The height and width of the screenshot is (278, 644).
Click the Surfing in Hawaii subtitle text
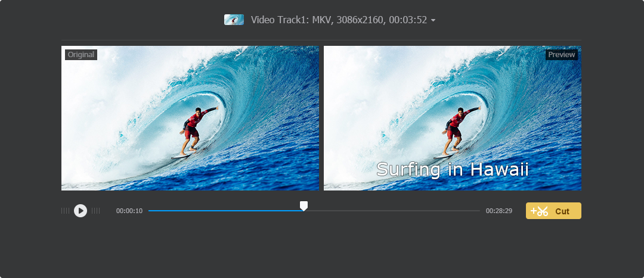[453, 169]
